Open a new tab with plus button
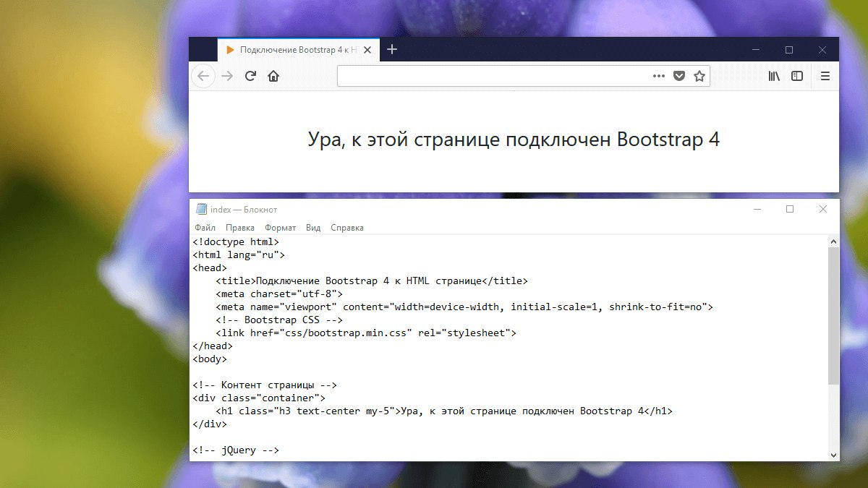 (392, 49)
